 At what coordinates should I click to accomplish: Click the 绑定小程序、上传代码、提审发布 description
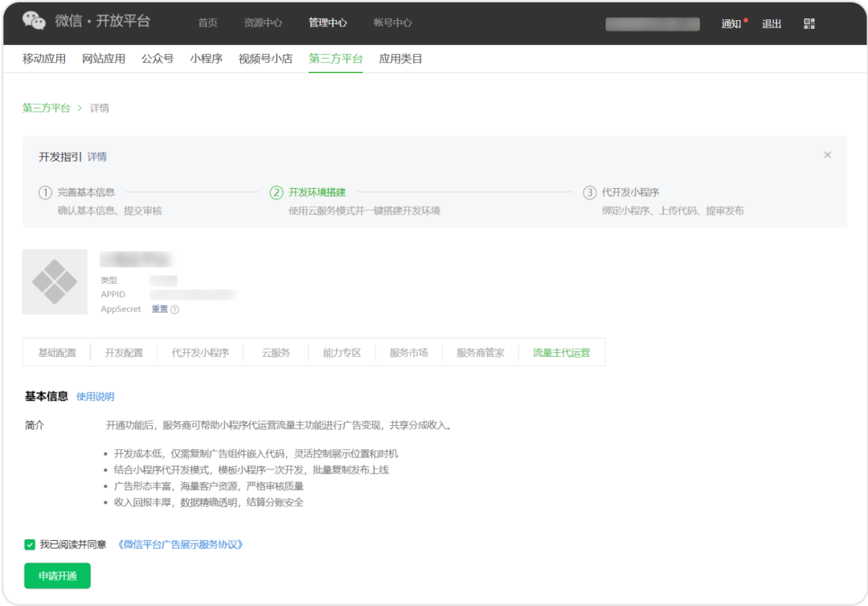pyautogui.click(x=674, y=211)
